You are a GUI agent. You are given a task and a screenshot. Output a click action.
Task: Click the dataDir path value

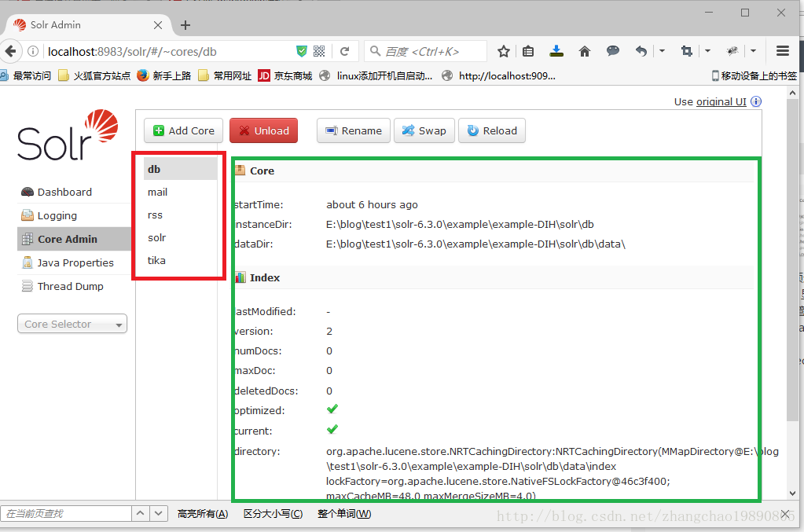475,244
